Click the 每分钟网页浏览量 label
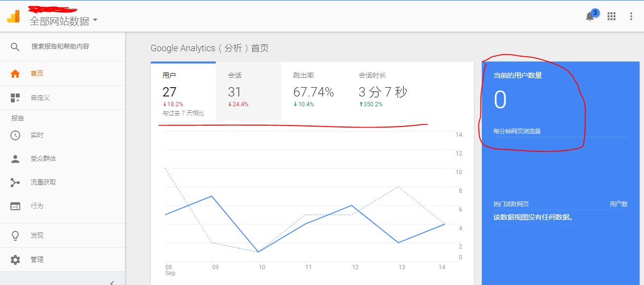Screen dimensions: 644x285 pos(517,131)
